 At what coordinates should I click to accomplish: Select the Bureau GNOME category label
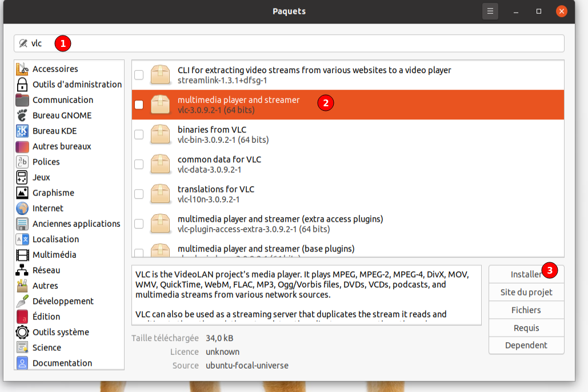62,115
